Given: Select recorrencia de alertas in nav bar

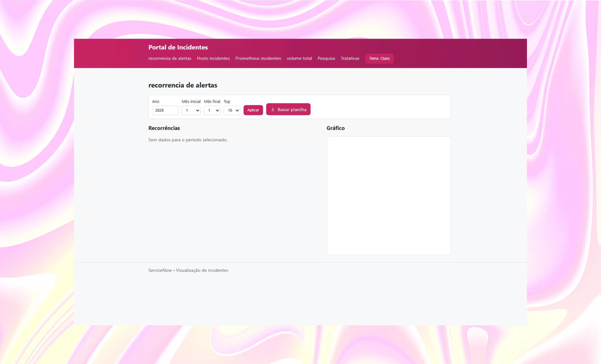Looking at the screenshot, I should click(170, 59).
